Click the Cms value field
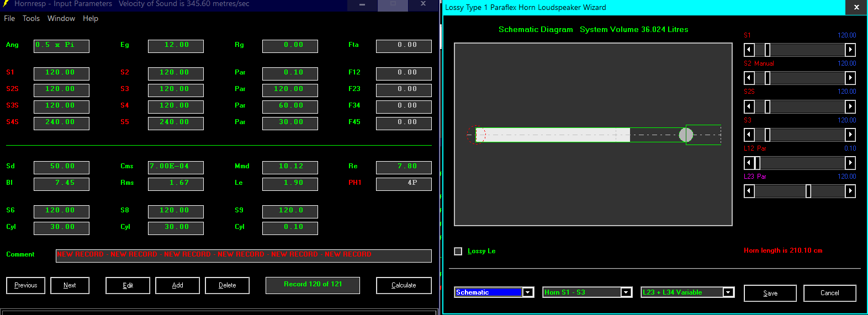This screenshot has width=868, height=315. coord(176,167)
